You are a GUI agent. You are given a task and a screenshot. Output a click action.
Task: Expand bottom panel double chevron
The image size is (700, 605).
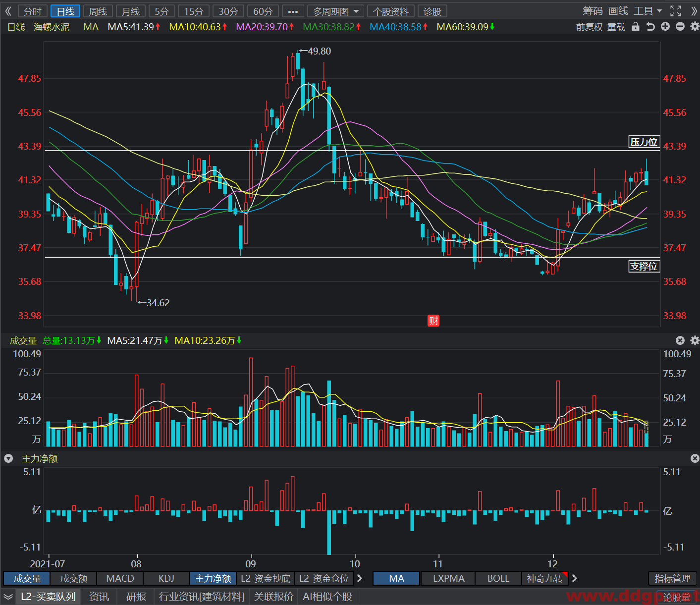pos(8,597)
